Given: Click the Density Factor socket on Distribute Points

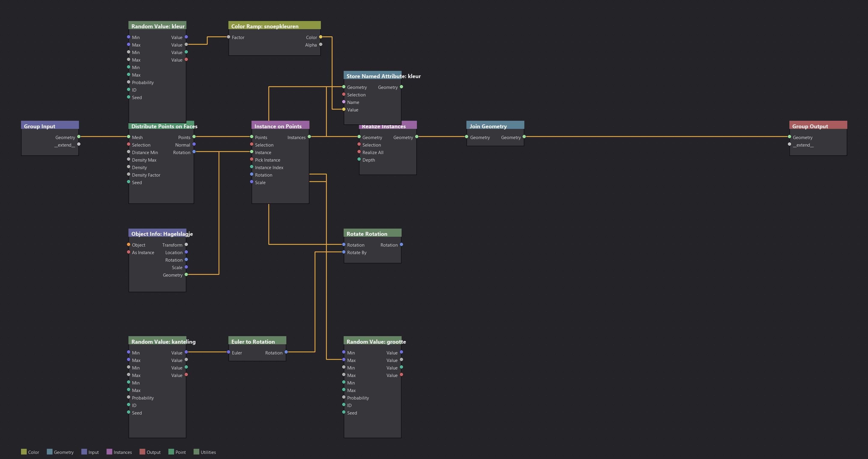Looking at the screenshot, I should [x=129, y=174].
